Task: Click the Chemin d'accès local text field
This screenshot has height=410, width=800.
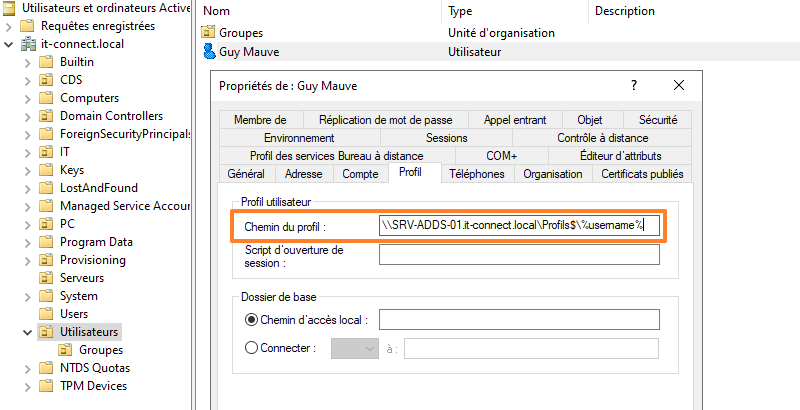Action: point(519,320)
